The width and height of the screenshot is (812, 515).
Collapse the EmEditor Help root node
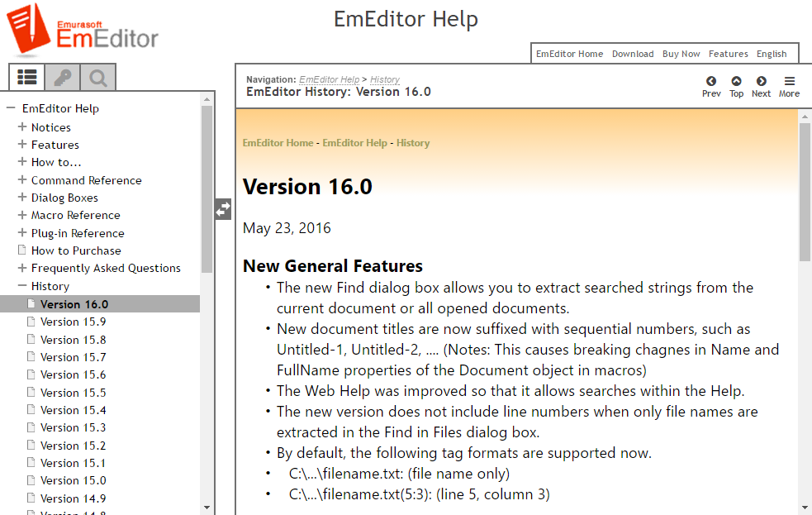(x=11, y=108)
